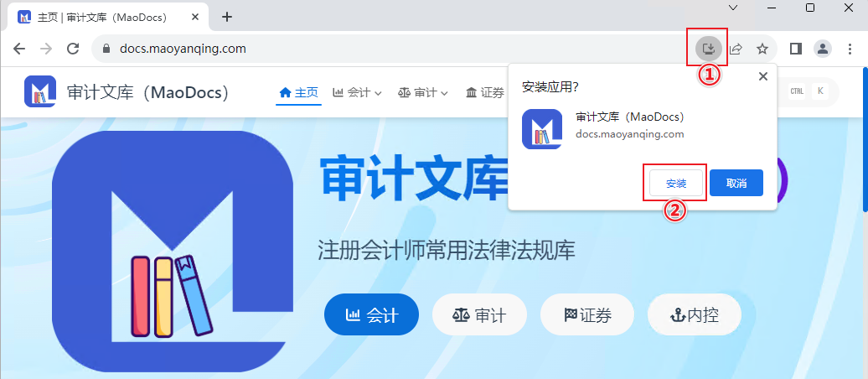
Task: Bookmark this page with the star icon
Action: click(x=762, y=49)
